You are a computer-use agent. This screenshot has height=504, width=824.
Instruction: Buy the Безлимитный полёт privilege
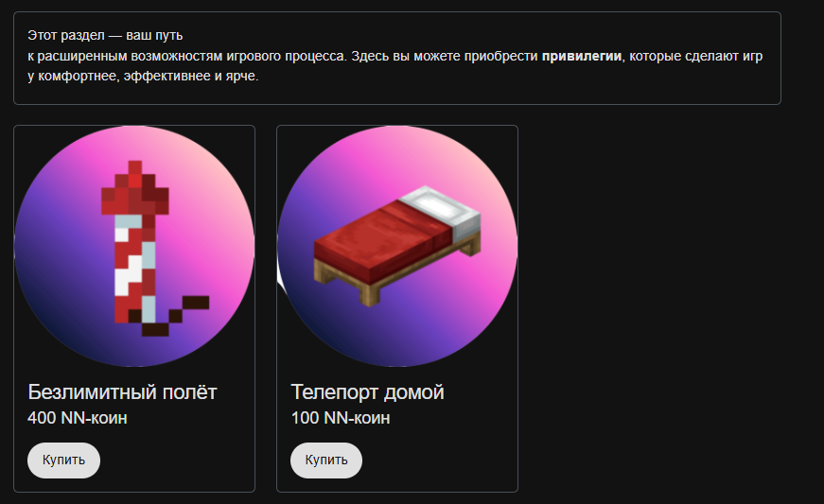pyautogui.click(x=63, y=460)
